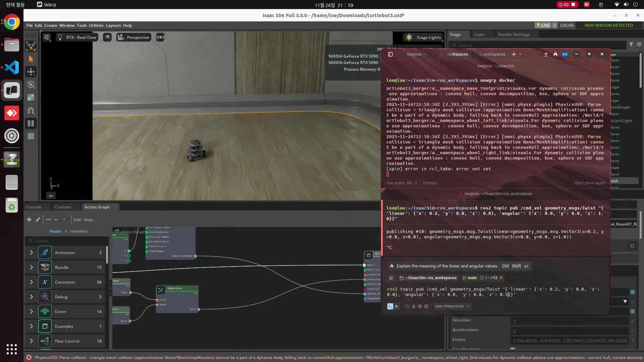The image size is (644, 362).
Task: Open Visual Studio Code from the dock
Action: point(12,67)
